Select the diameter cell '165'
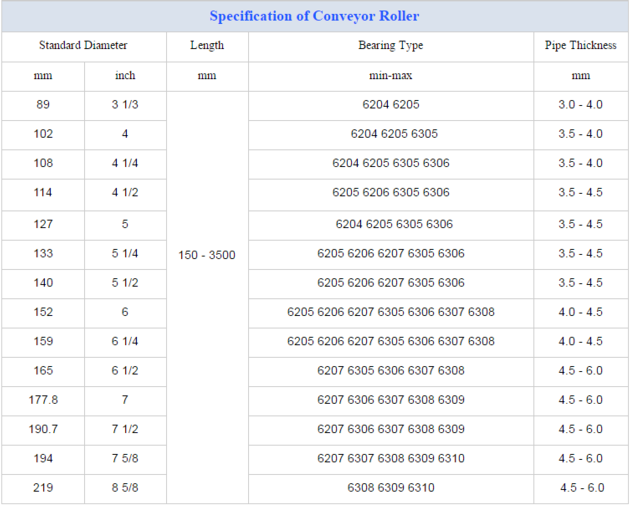The width and height of the screenshot is (630, 505). point(43,371)
